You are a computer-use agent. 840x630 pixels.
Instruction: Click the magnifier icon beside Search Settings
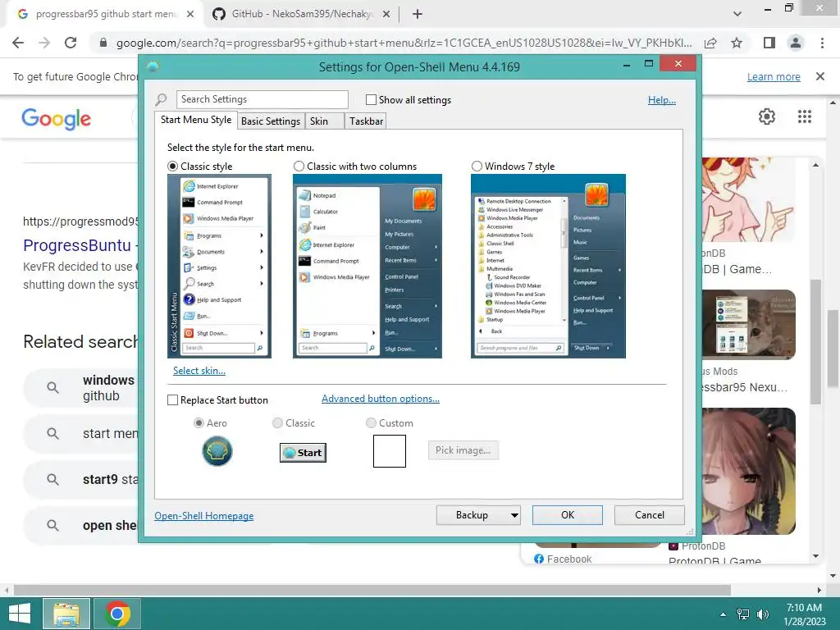coord(161,99)
